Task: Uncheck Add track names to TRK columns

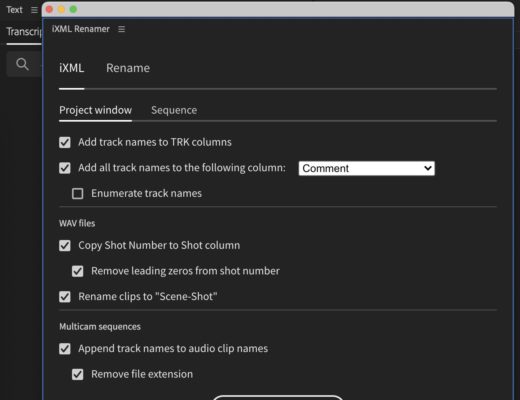Action: pyautogui.click(x=65, y=142)
